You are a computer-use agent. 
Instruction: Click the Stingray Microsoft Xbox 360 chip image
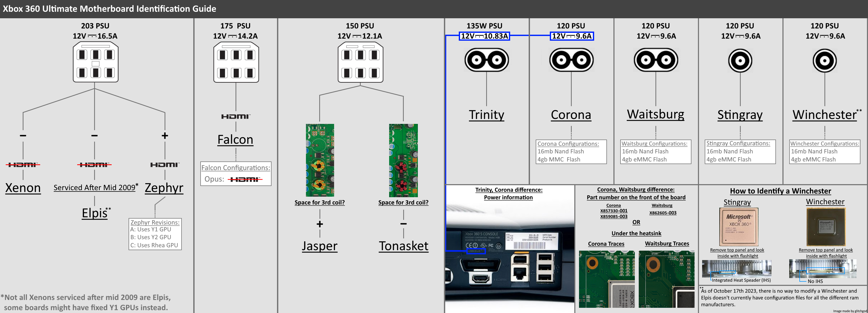pyautogui.click(x=739, y=227)
